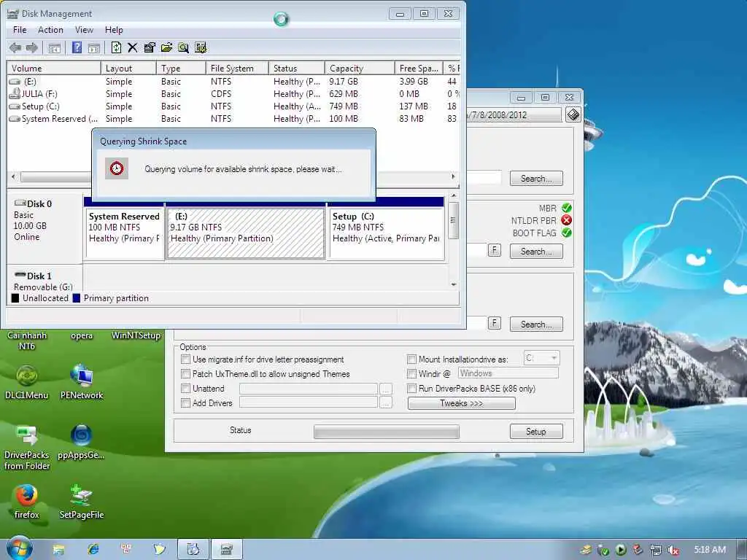Click the top Search... button in WinNTSetup

point(536,179)
